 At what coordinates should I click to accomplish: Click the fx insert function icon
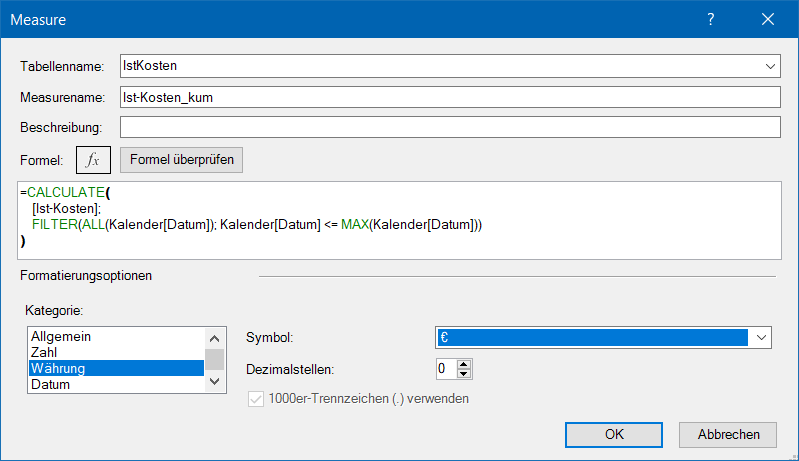94,160
